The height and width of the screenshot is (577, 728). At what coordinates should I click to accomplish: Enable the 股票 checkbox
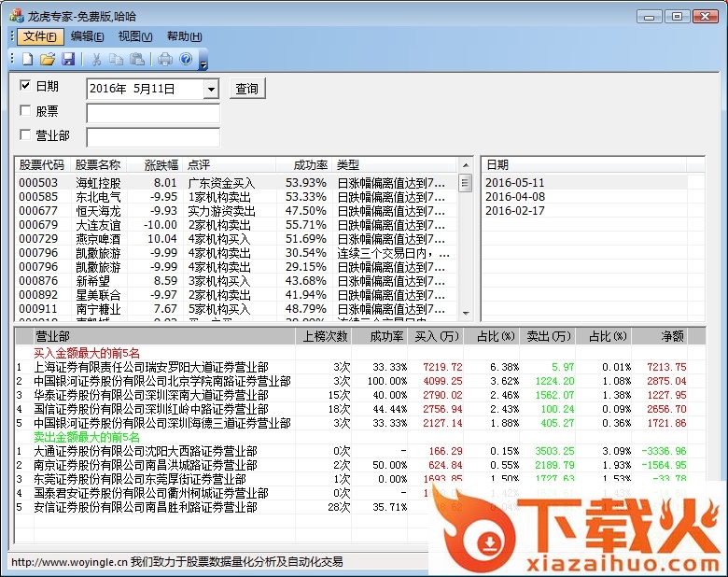pyautogui.click(x=26, y=111)
